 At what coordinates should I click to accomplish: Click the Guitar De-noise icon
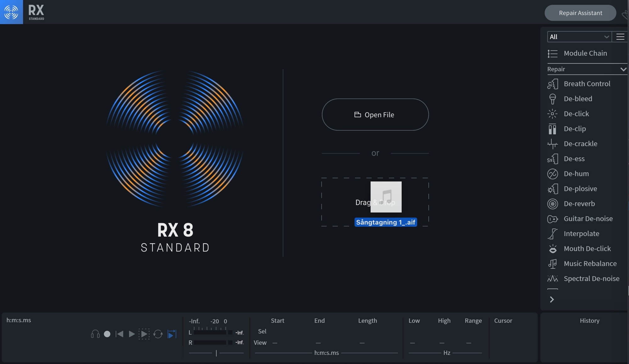(553, 219)
